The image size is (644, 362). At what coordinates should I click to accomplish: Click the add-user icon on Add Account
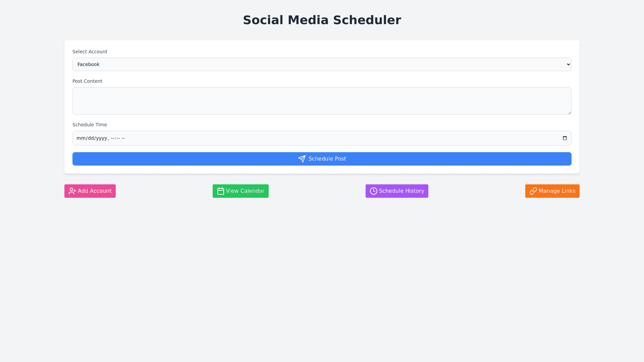(72, 191)
